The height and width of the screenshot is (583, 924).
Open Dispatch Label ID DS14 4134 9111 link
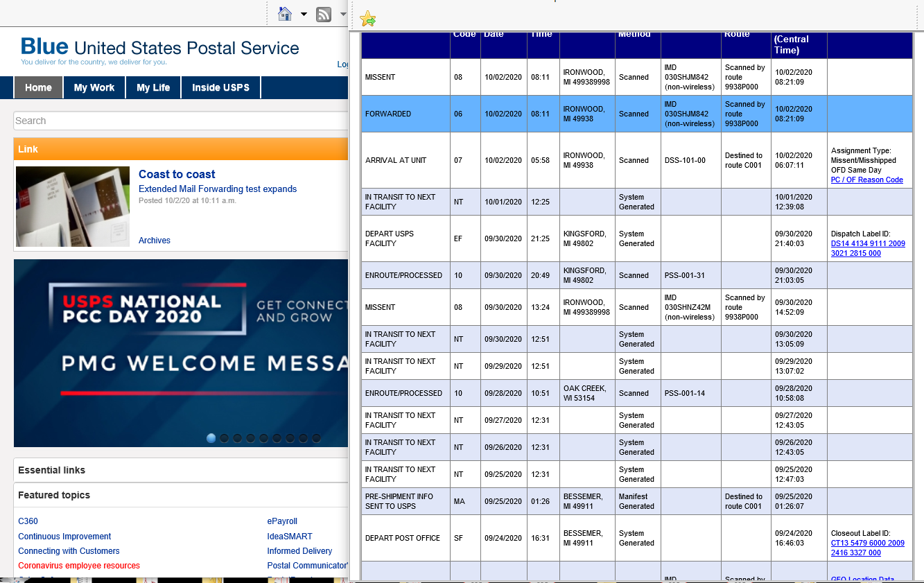point(868,248)
